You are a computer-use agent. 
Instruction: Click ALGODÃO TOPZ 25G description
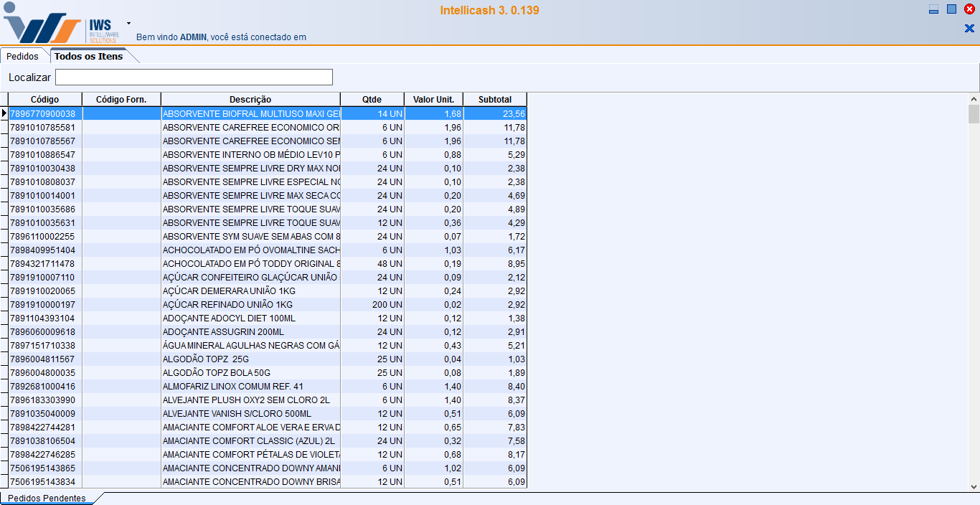click(251, 359)
